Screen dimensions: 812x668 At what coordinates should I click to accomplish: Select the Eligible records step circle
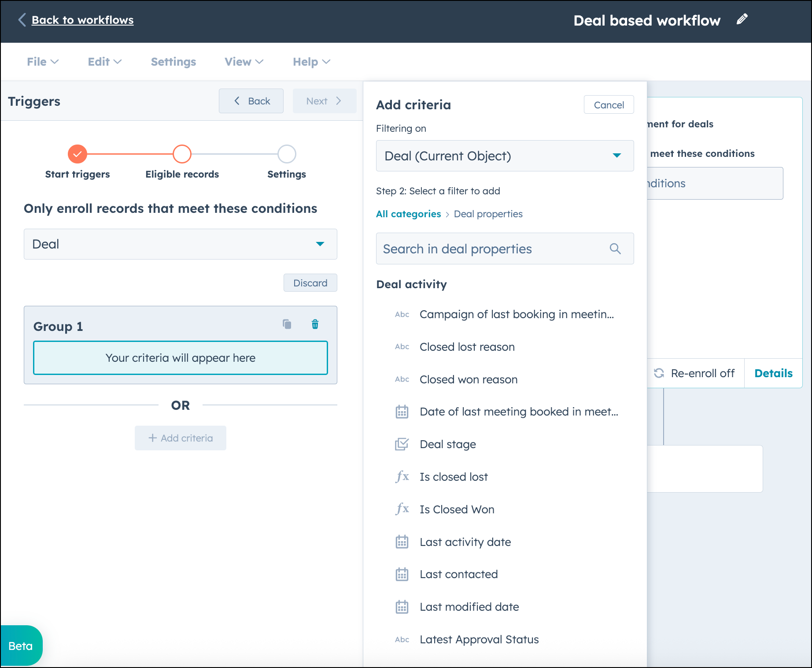pyautogui.click(x=182, y=154)
